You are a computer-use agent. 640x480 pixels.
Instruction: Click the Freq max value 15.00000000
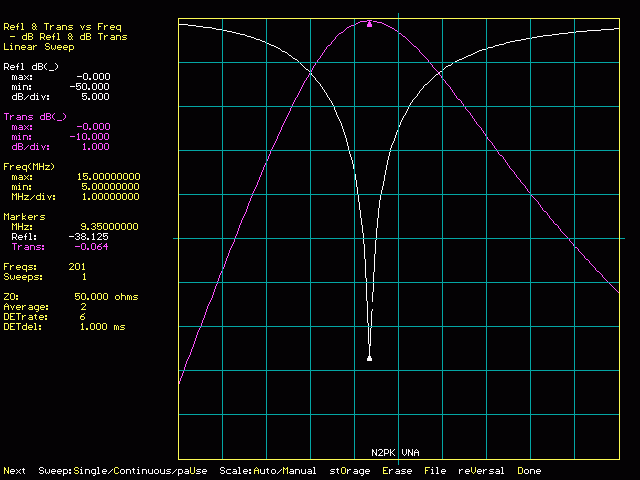point(109,177)
